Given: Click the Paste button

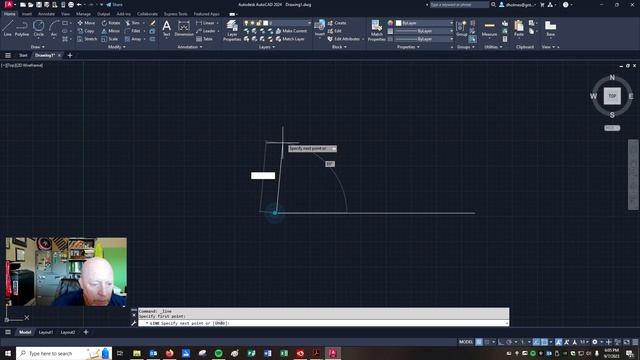Looking at the screenshot, I should [x=519, y=29].
